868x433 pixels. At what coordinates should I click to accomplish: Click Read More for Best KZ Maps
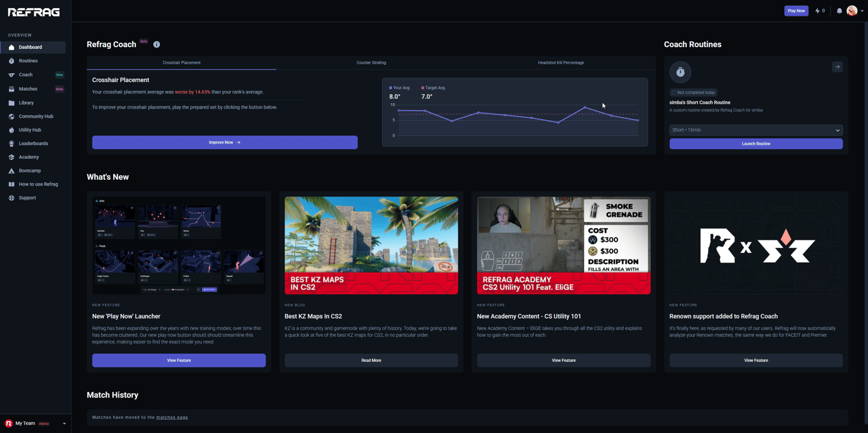point(371,361)
